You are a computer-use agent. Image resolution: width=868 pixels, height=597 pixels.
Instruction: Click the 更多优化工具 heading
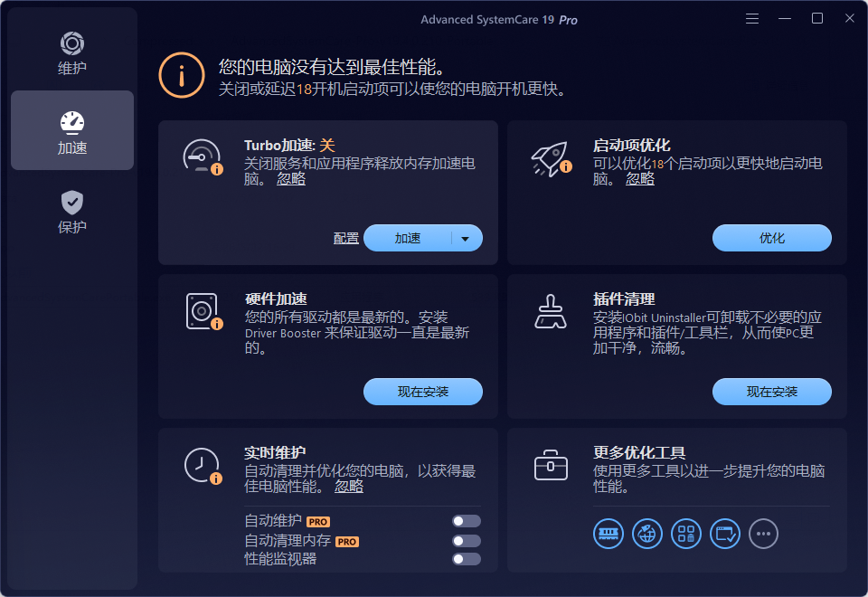639,452
